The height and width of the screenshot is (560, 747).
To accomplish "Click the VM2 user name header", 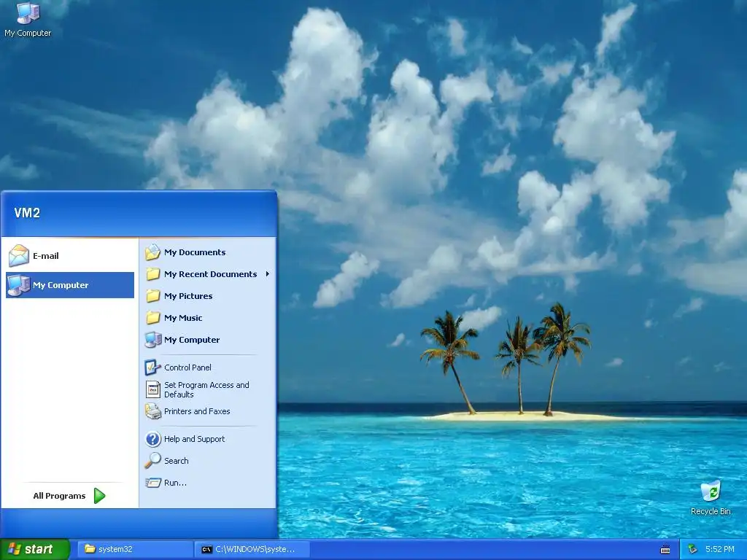I will [27, 213].
